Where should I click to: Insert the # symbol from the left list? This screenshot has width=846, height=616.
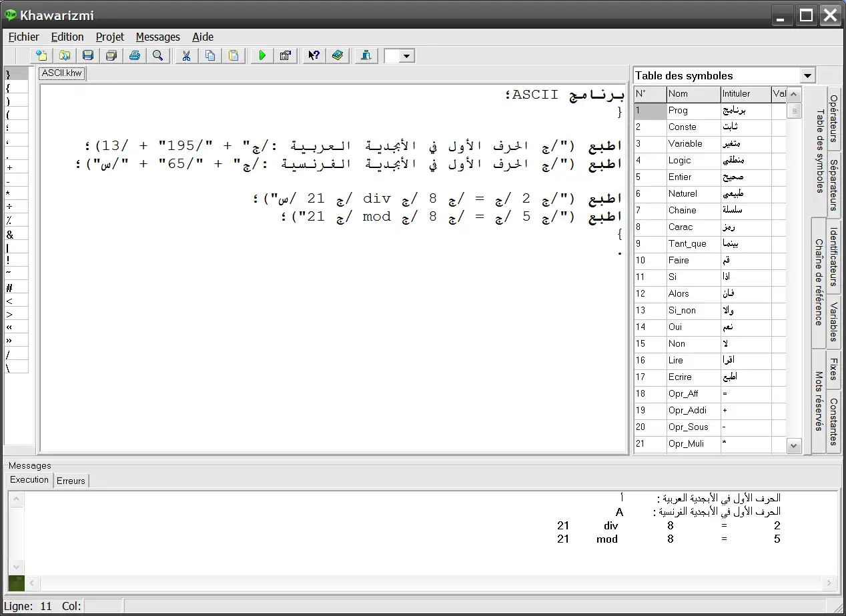pyautogui.click(x=16, y=287)
